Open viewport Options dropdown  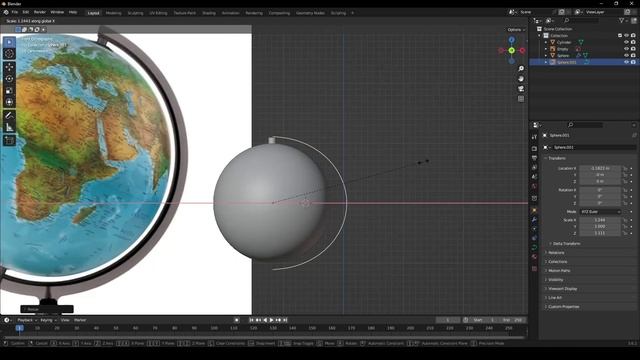(x=516, y=30)
